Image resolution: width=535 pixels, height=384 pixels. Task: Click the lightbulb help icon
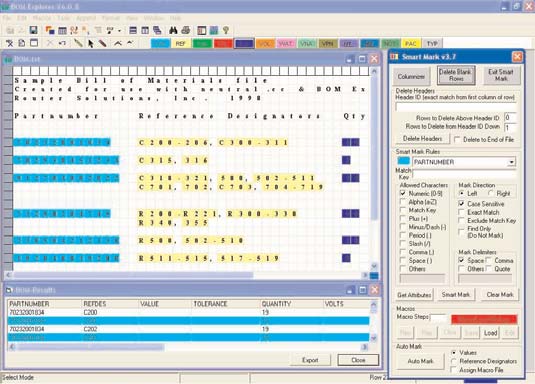(x=226, y=30)
